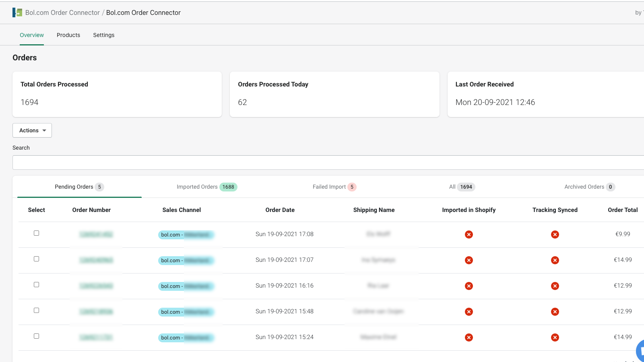Click the Bol.com Order Connector app logo
Viewport: 644px width, 362px height.
(x=17, y=12)
